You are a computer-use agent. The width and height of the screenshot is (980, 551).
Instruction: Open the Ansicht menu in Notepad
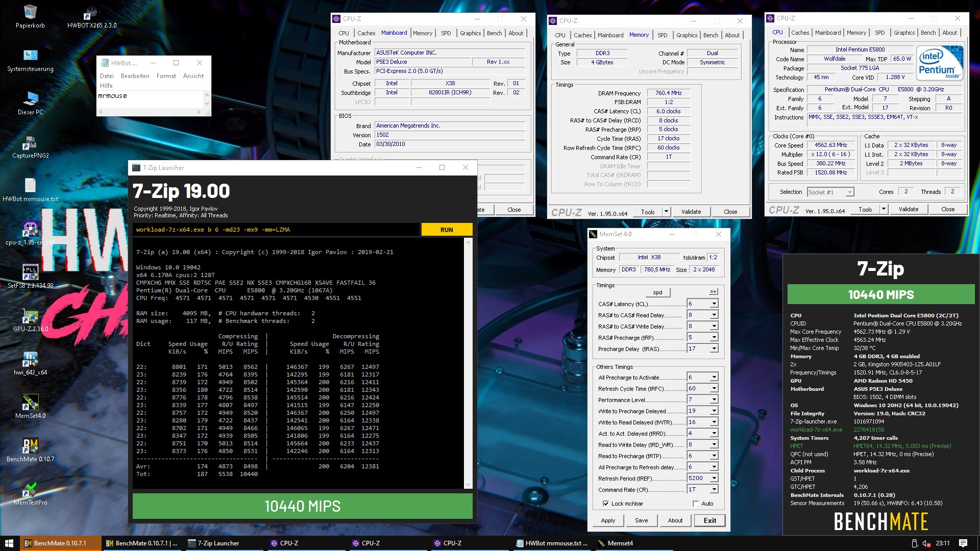193,76
